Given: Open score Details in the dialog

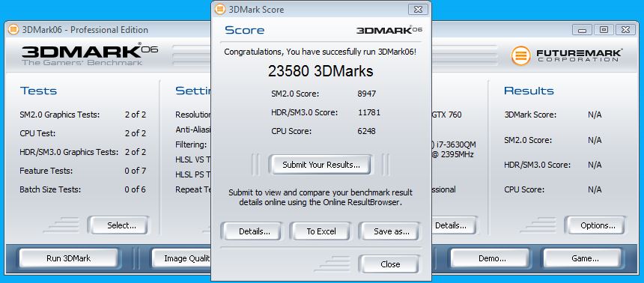Looking at the screenshot, I should click(x=255, y=231).
